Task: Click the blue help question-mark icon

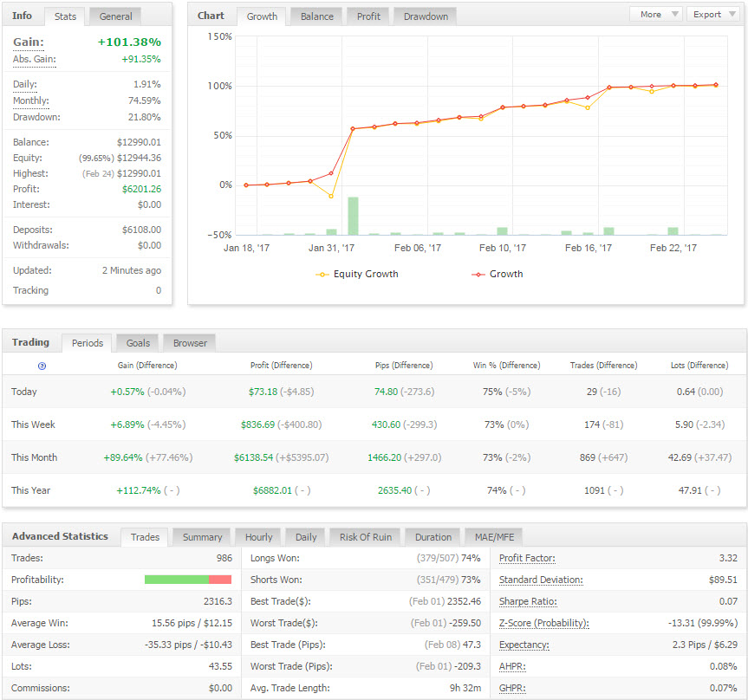Action: tap(42, 366)
